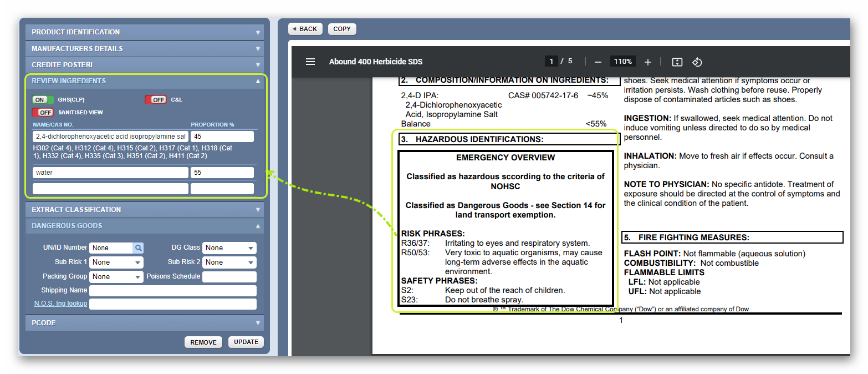Turn on Sanitised View
This screenshot has width=868, height=374.
coord(44,112)
